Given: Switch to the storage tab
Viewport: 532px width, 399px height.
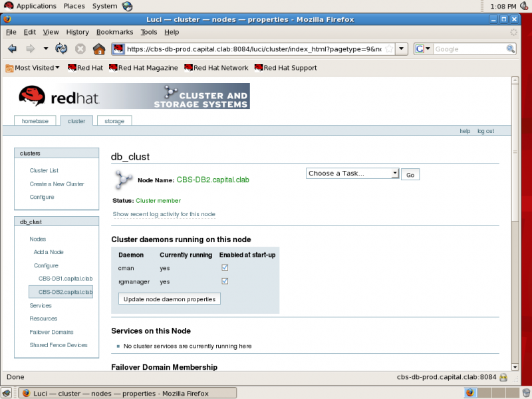Looking at the screenshot, I should tap(114, 121).
